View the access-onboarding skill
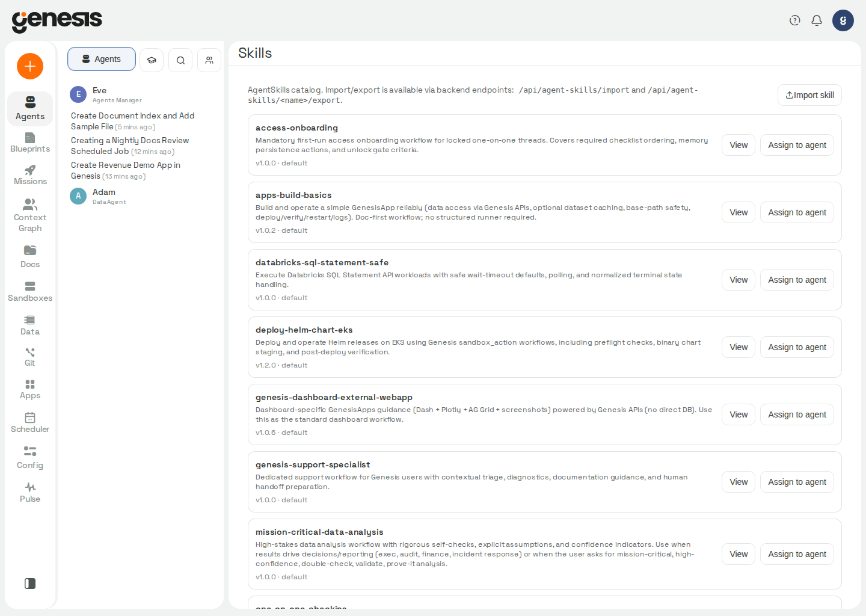This screenshot has width=866, height=616. click(x=739, y=145)
